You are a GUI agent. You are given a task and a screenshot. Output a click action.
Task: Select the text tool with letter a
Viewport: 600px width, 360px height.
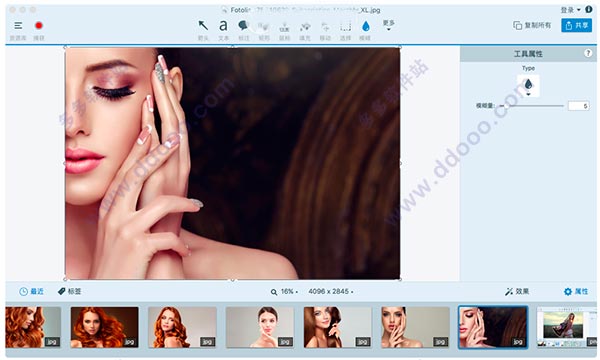click(x=223, y=26)
